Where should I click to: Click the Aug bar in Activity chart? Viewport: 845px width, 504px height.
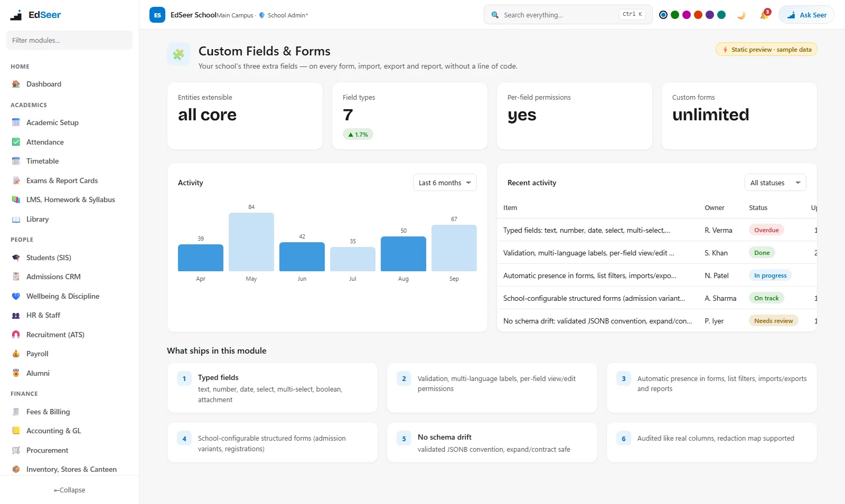point(403,254)
